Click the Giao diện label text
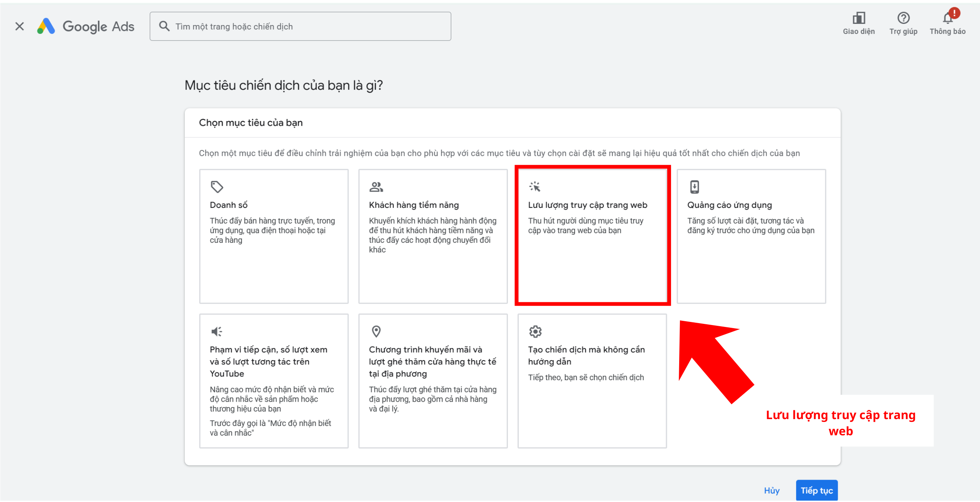 tap(859, 32)
